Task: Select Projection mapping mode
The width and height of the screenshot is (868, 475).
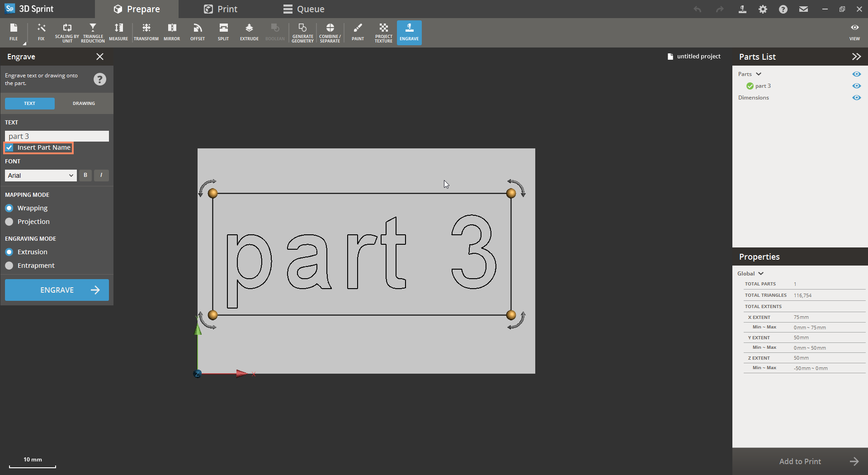Action: tap(9, 222)
